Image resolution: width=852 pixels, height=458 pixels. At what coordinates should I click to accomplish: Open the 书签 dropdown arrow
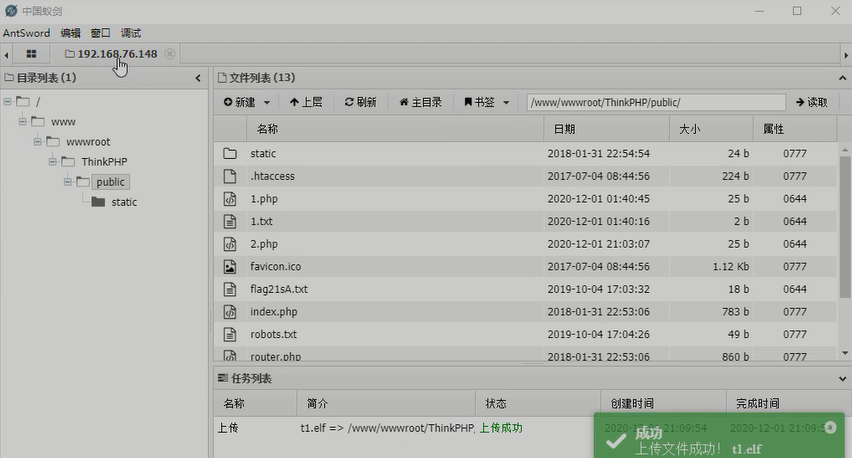506,102
